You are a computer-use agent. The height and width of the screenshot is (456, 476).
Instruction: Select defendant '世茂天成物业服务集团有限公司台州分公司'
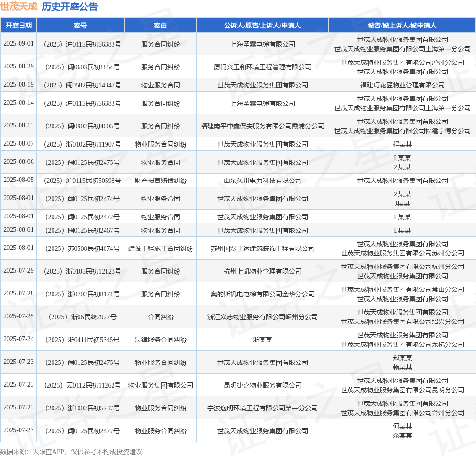(x=403, y=413)
